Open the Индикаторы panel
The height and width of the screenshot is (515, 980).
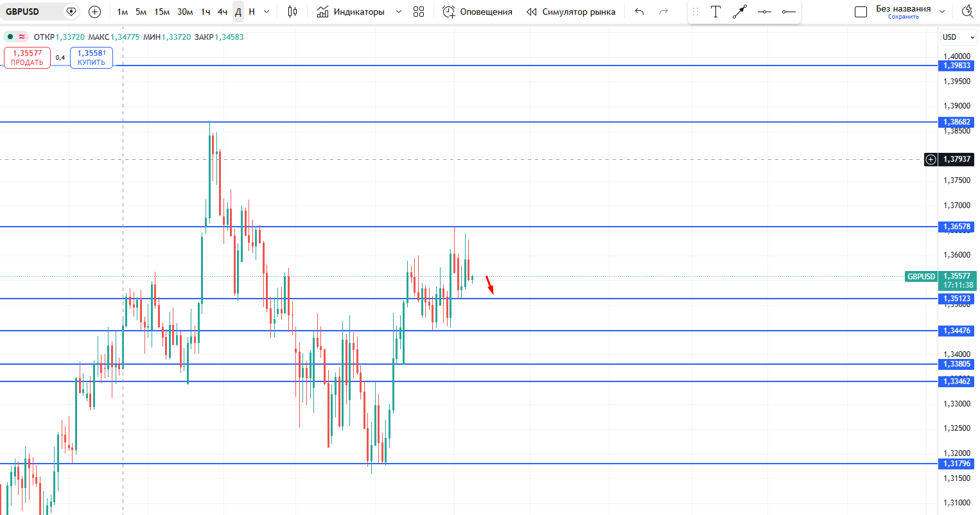pos(351,12)
